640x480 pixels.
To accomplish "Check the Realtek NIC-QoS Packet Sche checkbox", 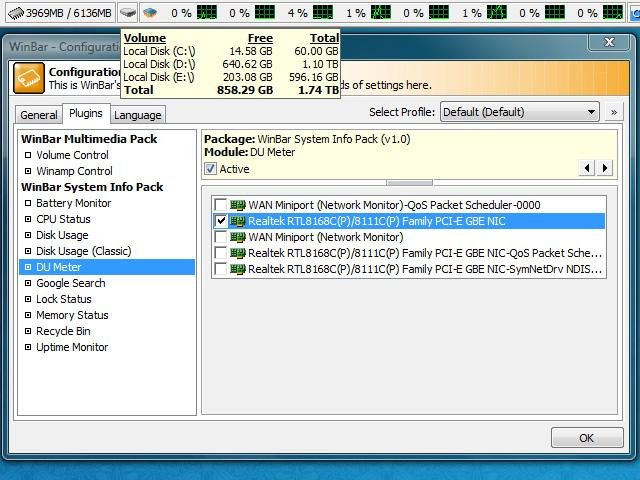I will pos(220,253).
